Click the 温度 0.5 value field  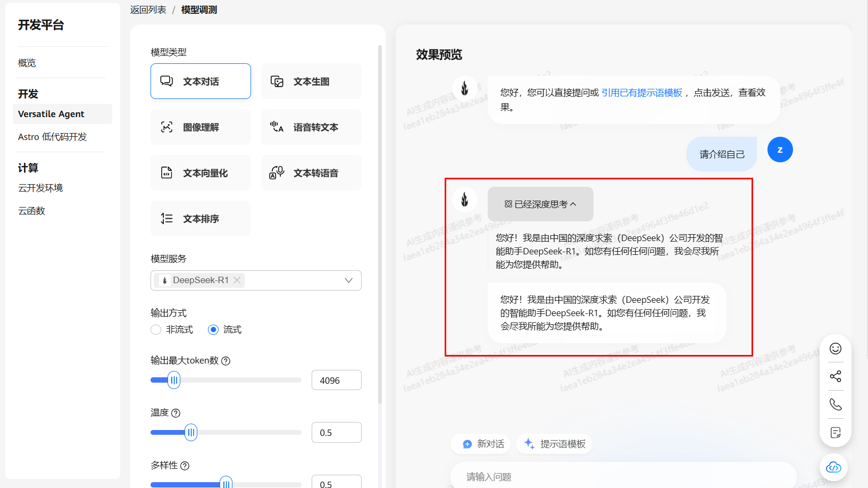(336, 432)
